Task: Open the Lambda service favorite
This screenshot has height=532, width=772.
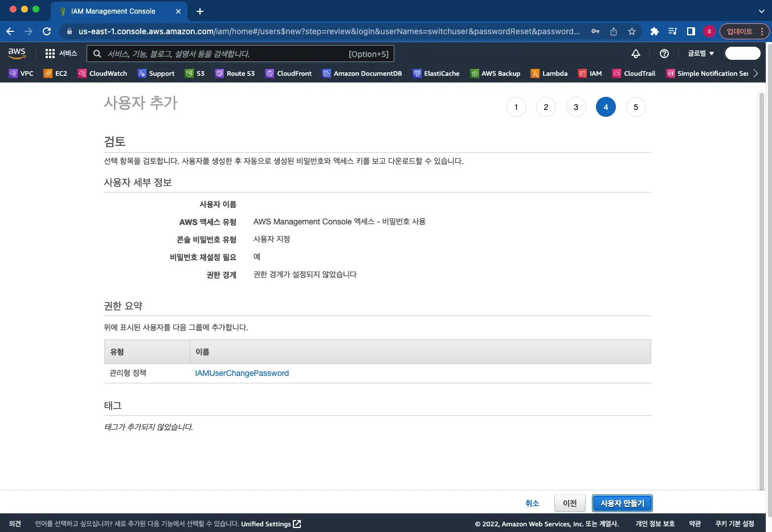Action: [x=549, y=73]
